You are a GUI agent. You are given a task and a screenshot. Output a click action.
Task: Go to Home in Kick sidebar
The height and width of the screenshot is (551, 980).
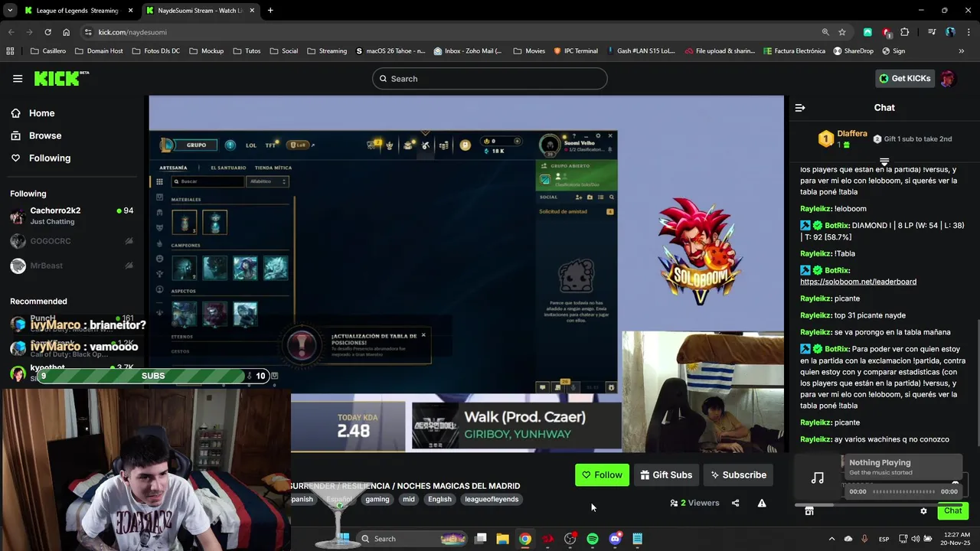33,113
